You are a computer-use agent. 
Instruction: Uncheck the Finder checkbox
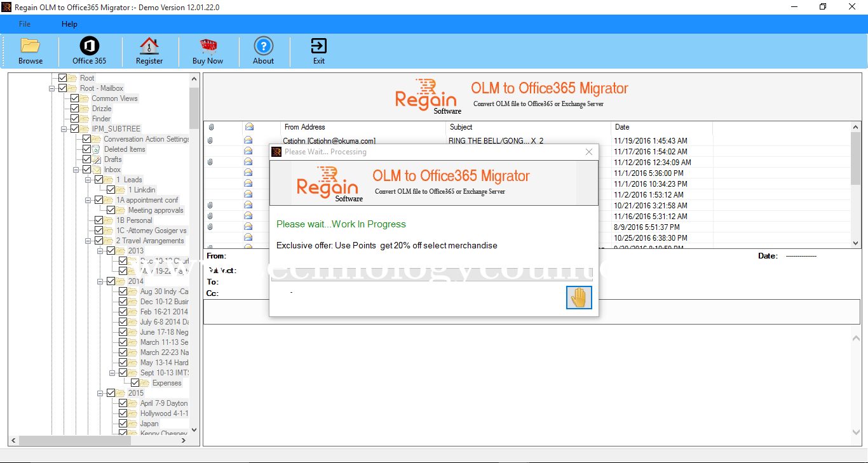pos(75,119)
